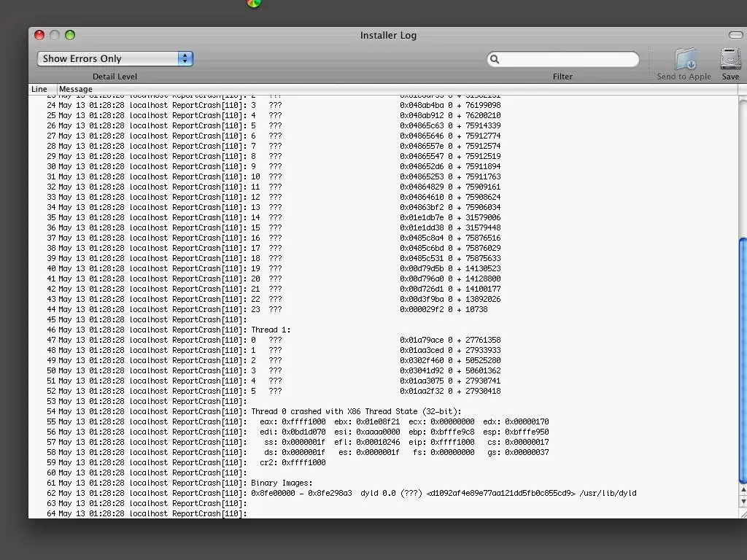Click the scroll down arrow
Screen dimensions: 747x560
click(743, 502)
